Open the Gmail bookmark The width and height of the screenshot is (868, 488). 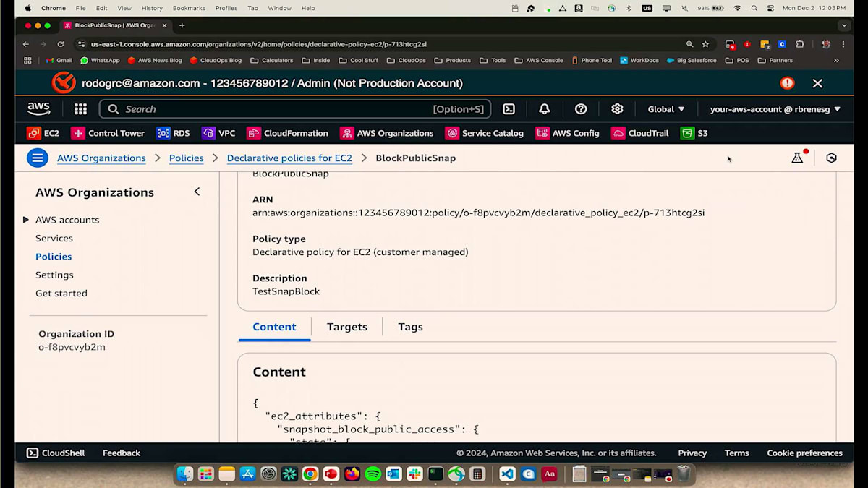click(x=59, y=61)
